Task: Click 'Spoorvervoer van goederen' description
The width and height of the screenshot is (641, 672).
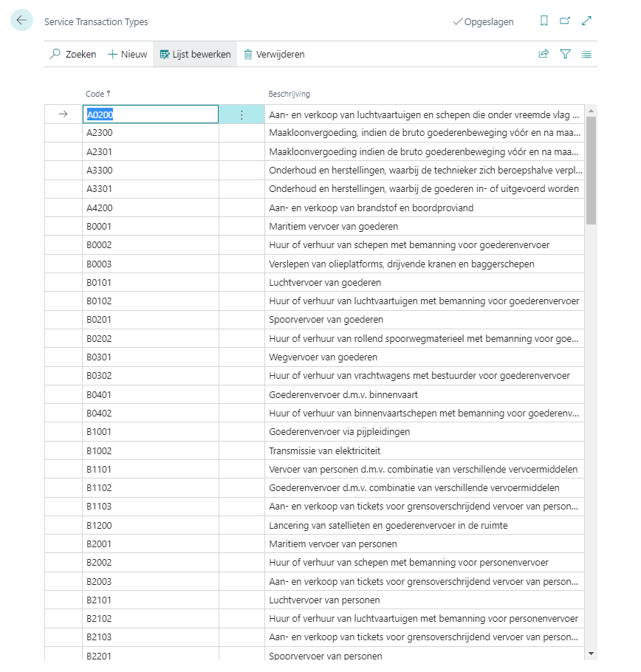Action: tap(326, 320)
